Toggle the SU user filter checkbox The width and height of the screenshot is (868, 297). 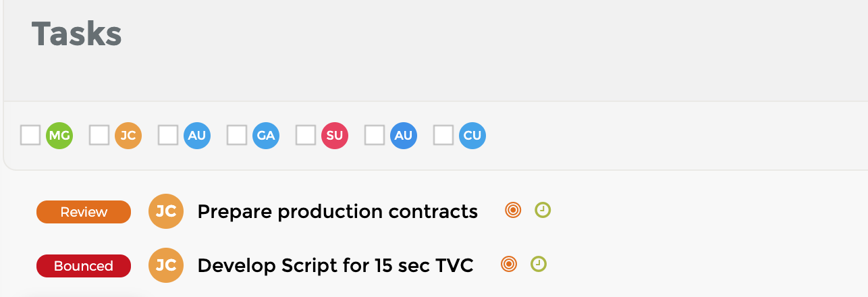306,136
